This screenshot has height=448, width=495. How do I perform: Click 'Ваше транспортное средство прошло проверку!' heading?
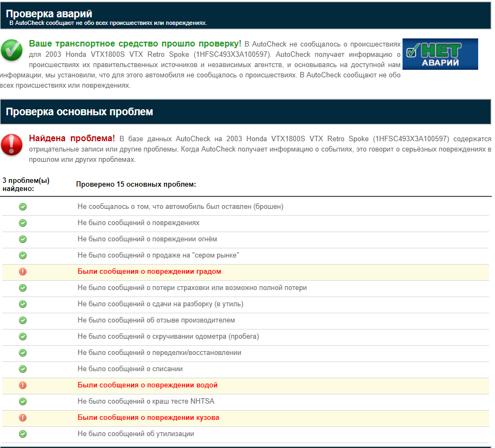[x=135, y=44]
